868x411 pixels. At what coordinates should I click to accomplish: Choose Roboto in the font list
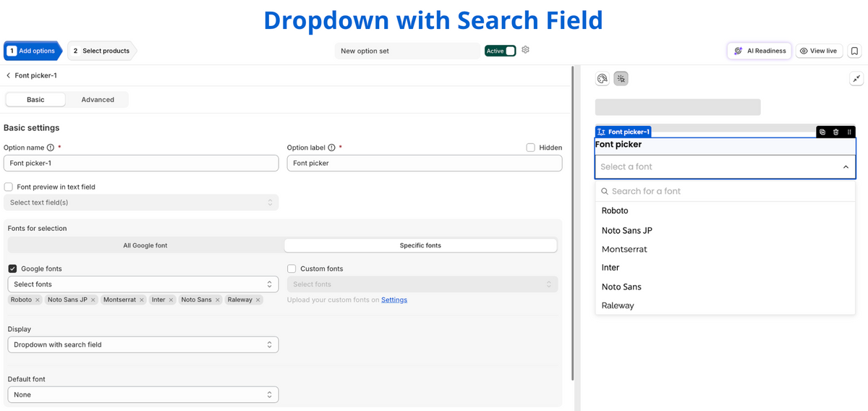pyautogui.click(x=726, y=211)
